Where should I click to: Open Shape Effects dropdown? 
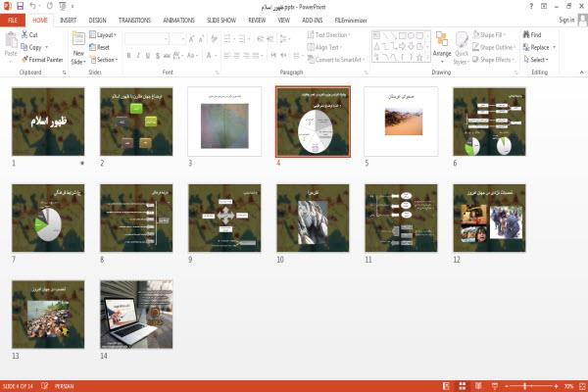click(x=493, y=60)
